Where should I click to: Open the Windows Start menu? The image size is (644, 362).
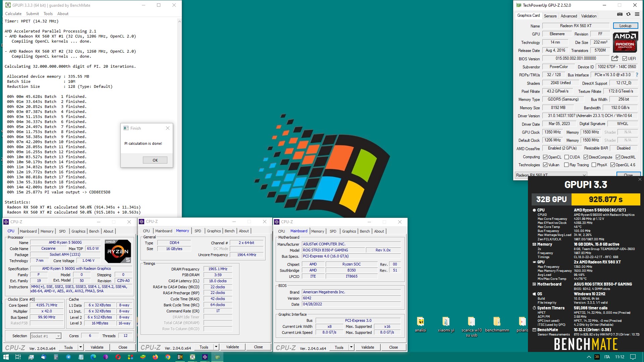click(x=6, y=357)
